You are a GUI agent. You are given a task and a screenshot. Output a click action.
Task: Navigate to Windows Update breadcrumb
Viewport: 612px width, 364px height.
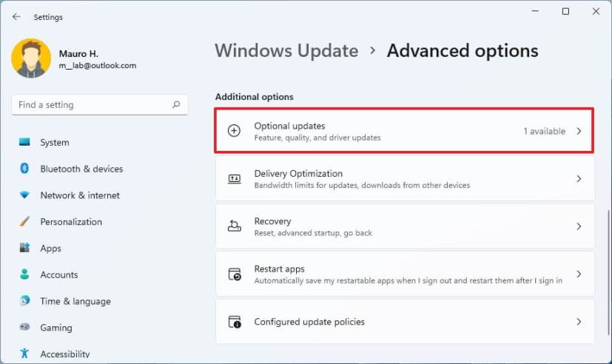(286, 51)
